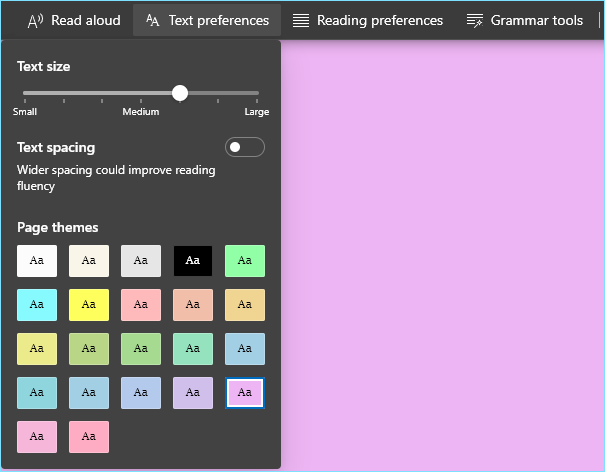Choose the light gray page theme
Viewport: 605px width, 472px height.
[141, 261]
